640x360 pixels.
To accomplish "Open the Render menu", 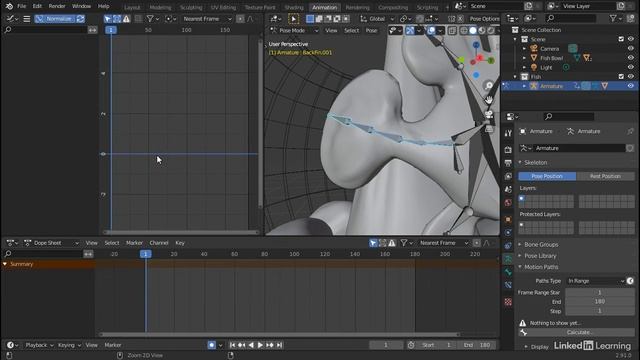I will (57, 6).
